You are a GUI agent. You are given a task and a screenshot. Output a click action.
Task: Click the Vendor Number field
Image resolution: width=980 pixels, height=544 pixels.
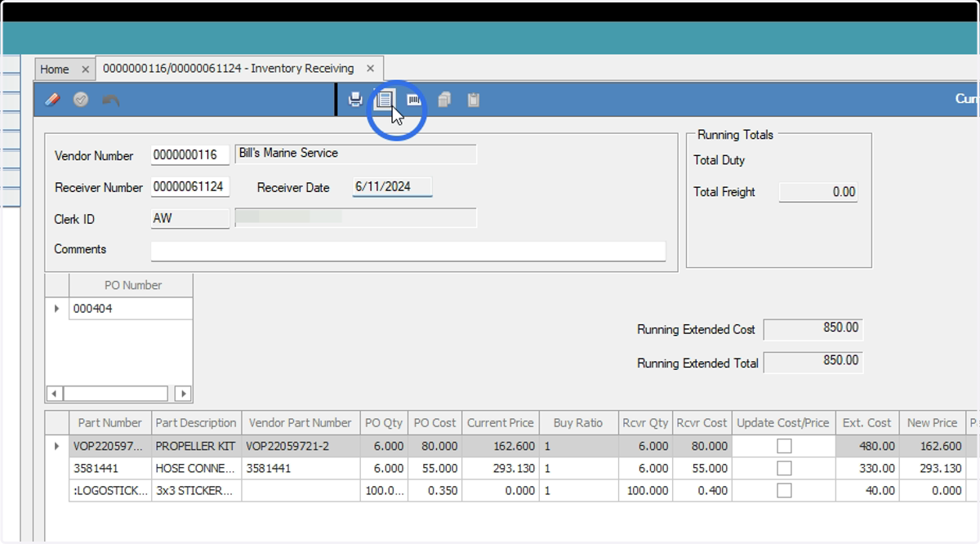190,155
